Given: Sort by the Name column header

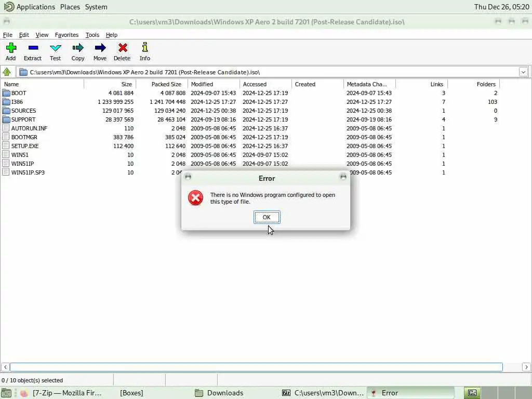Looking at the screenshot, I should click(42, 84).
